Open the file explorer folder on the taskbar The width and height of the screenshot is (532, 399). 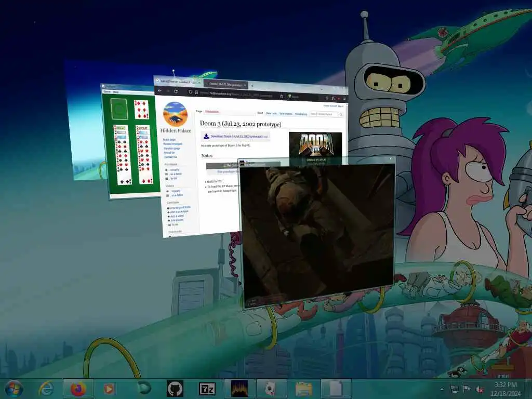(x=303, y=389)
